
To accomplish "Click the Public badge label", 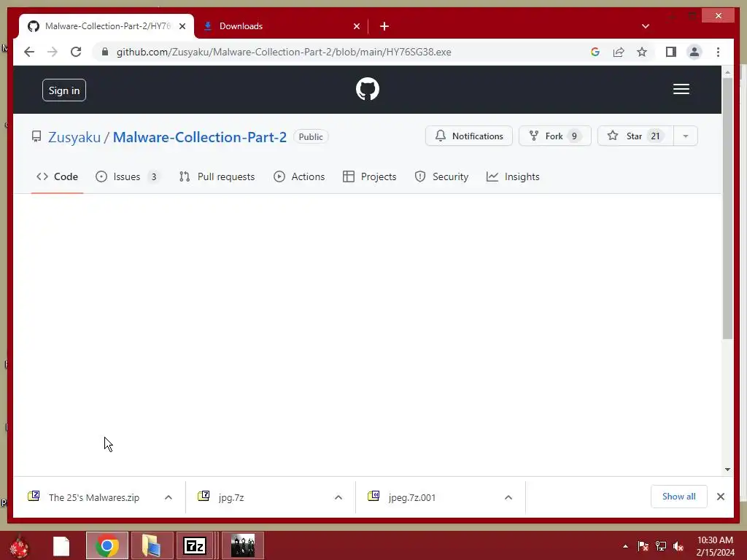I will (x=311, y=136).
